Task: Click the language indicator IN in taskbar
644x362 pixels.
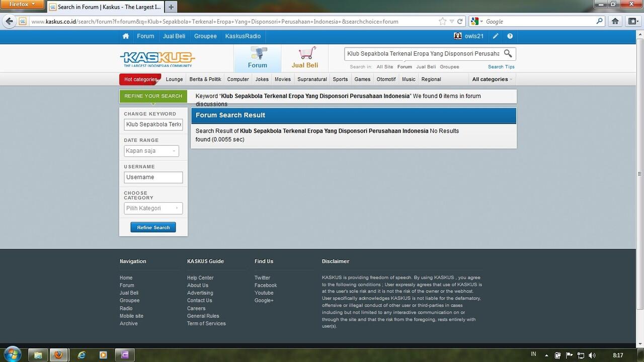Action: tap(533, 354)
